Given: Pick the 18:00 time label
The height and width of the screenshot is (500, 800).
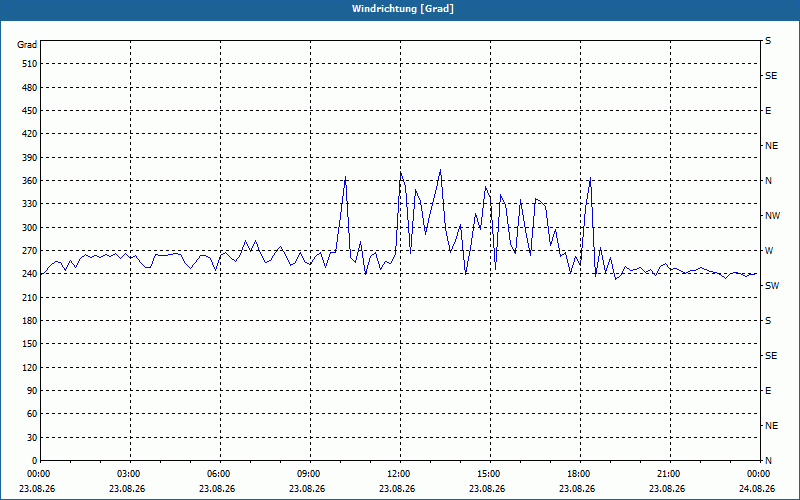Looking at the screenshot, I should [580, 474].
